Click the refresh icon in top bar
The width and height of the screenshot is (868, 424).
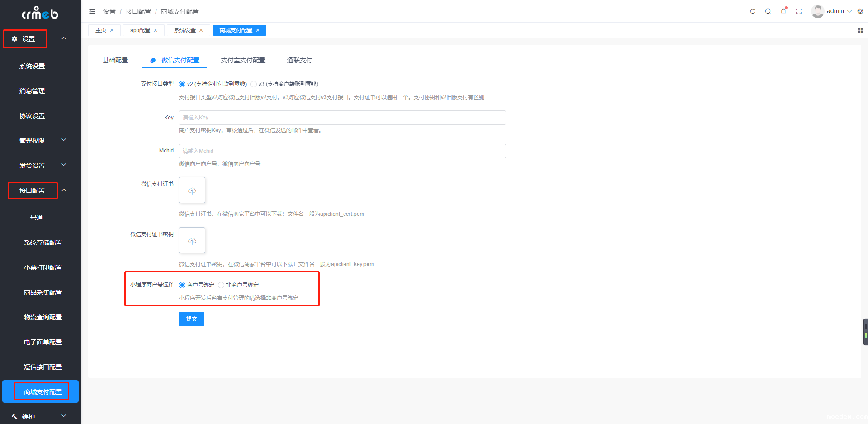coord(753,11)
